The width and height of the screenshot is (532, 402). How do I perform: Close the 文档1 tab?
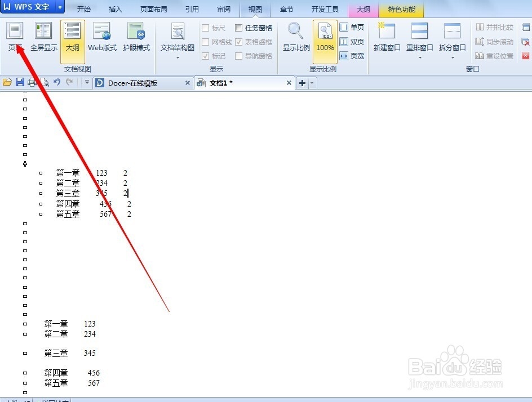(x=289, y=83)
